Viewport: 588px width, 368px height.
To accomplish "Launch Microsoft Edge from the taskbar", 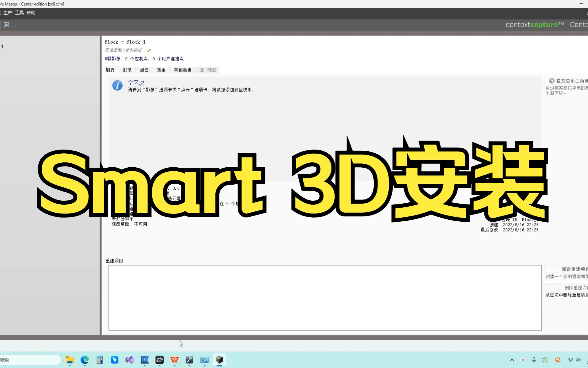I will (85, 360).
